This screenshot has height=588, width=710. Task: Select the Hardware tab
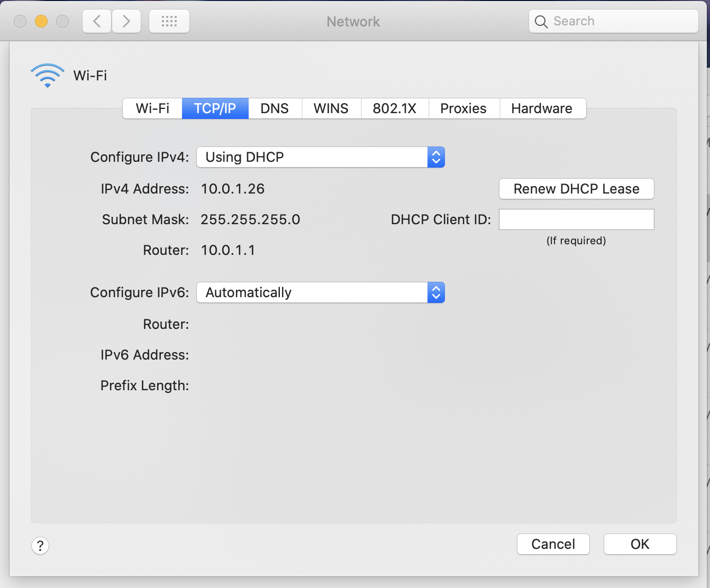[542, 108]
